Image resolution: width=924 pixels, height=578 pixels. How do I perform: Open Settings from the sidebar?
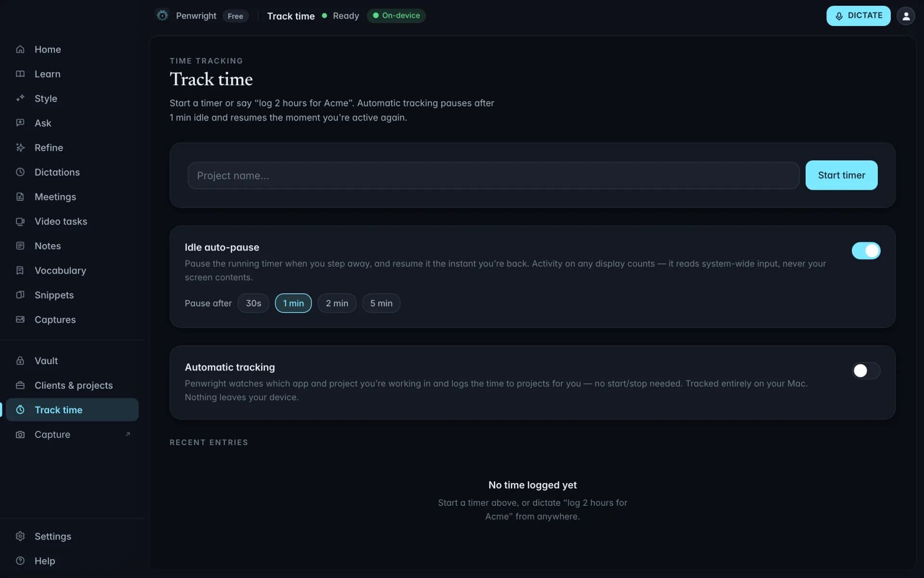72,536
